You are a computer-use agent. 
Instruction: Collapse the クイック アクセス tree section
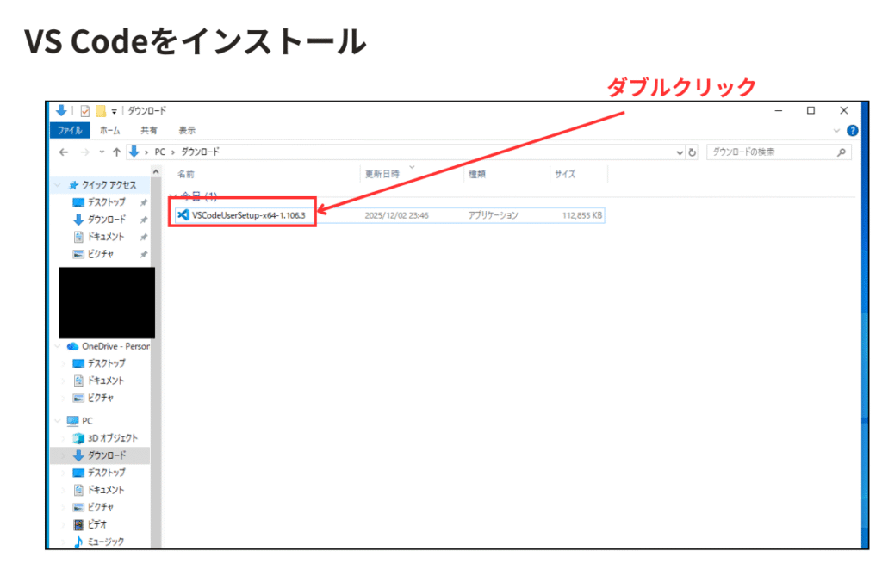58,185
